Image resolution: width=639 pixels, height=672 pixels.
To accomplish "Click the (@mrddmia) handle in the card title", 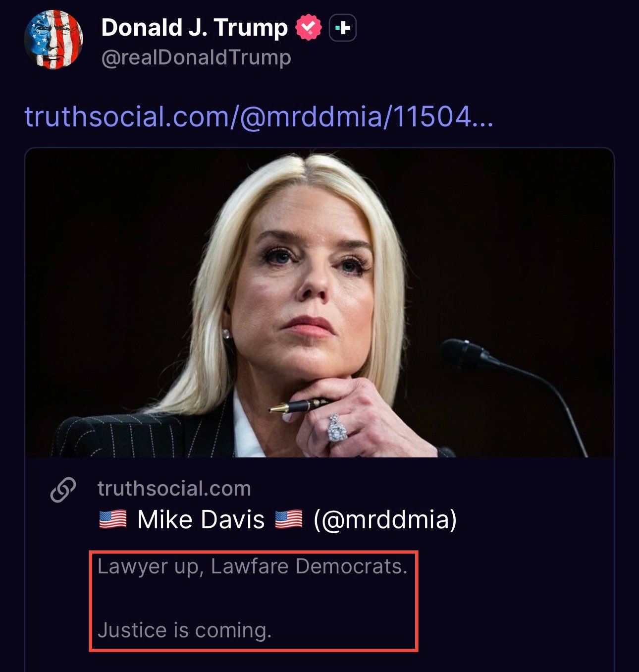I will [x=385, y=519].
